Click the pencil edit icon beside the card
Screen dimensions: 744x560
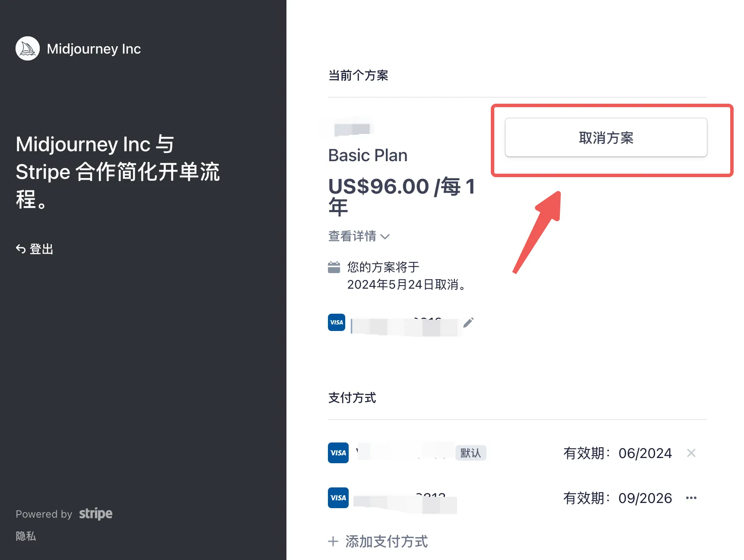tap(468, 322)
